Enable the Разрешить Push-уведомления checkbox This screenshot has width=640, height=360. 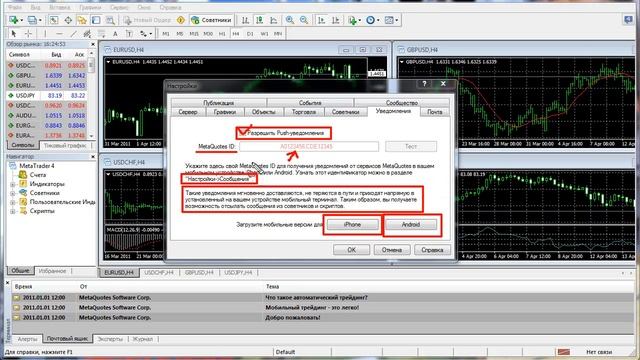243,133
